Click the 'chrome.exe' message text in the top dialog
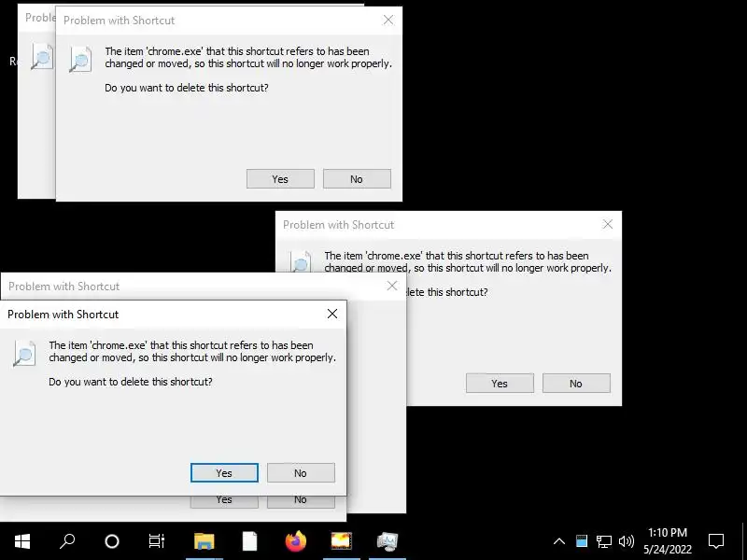Viewport: 747px width, 560px height. pyautogui.click(x=248, y=57)
